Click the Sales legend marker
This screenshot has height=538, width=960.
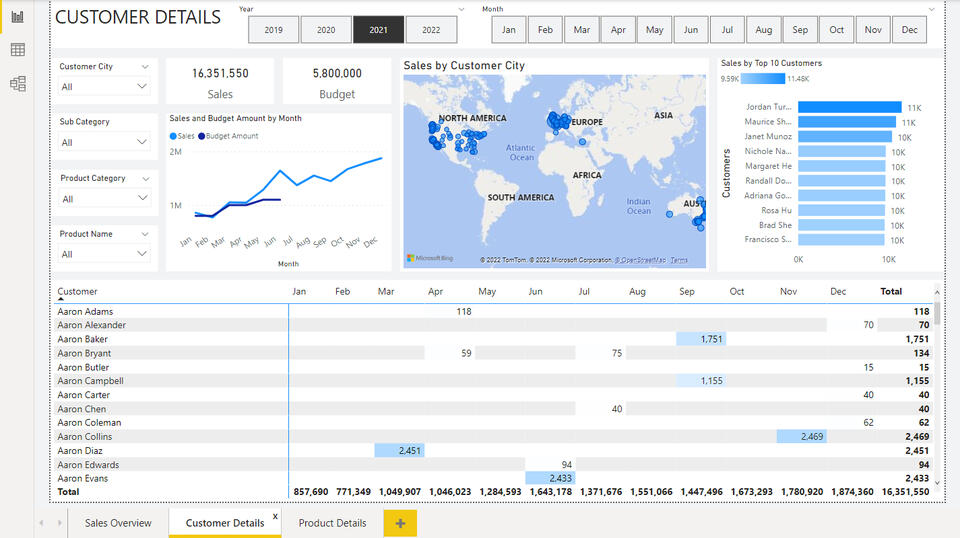173,136
